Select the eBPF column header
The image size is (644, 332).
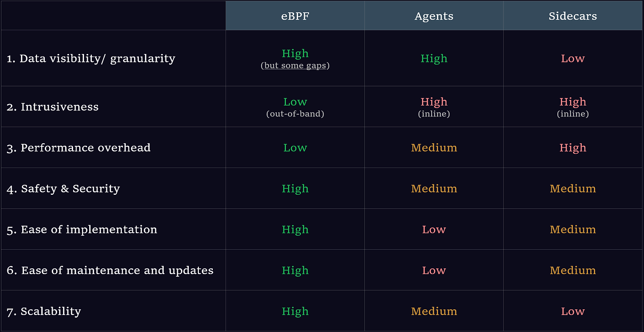tap(295, 16)
